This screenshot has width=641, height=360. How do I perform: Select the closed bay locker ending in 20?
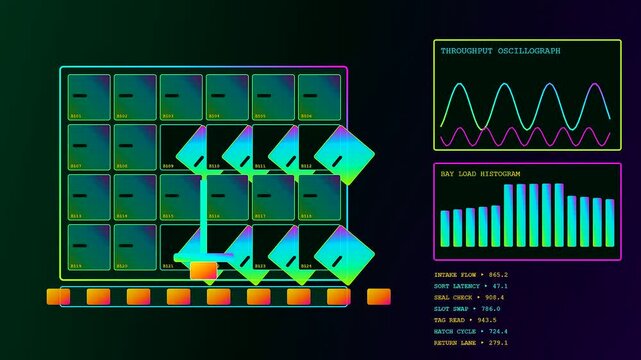(x=135, y=247)
